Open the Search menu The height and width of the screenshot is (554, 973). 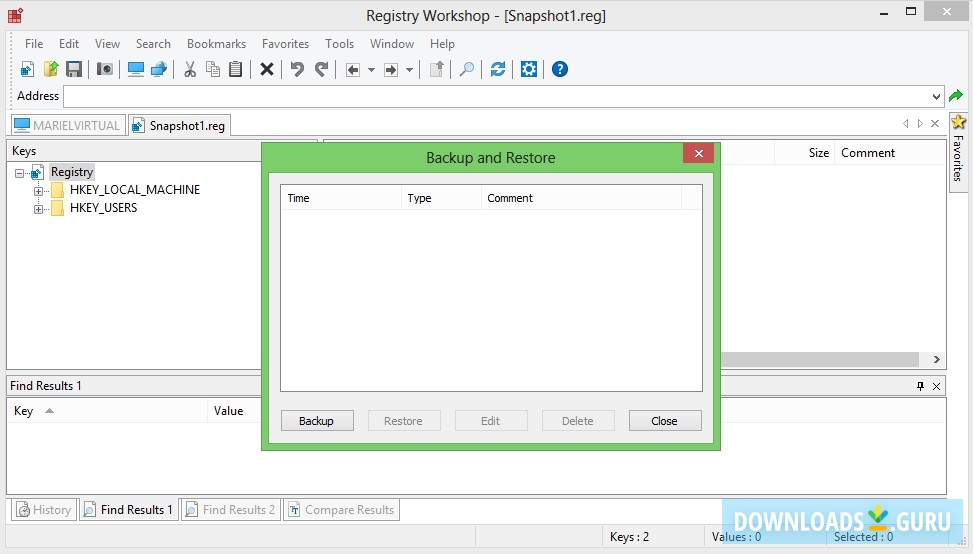point(153,43)
